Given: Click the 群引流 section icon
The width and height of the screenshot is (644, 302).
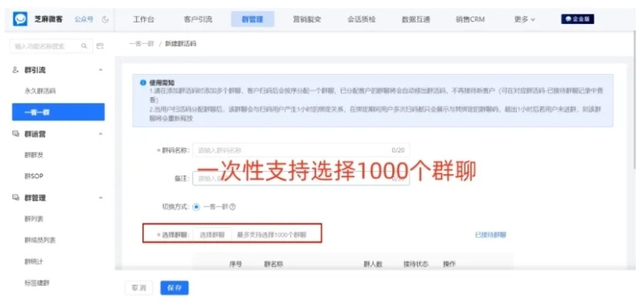Looking at the screenshot, I should [15, 70].
